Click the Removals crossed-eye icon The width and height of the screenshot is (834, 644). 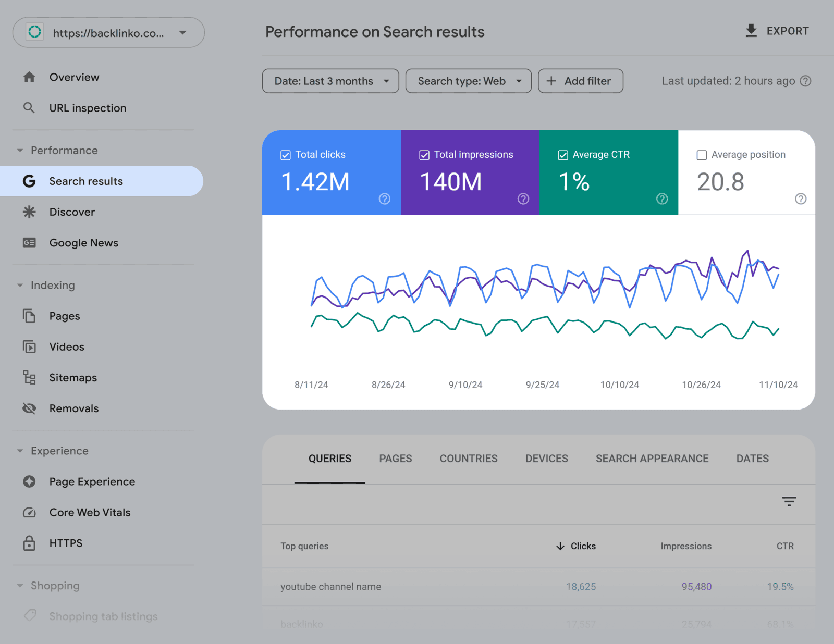pos(29,408)
